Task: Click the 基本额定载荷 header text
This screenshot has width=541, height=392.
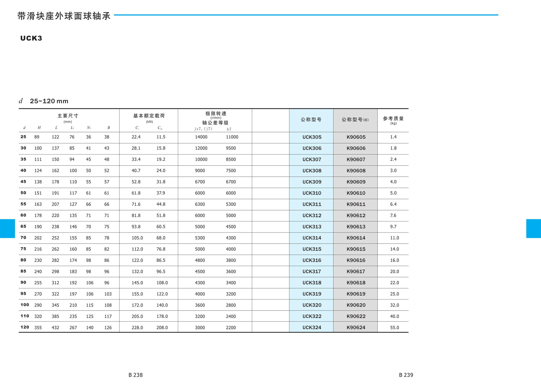Action: click(x=149, y=116)
